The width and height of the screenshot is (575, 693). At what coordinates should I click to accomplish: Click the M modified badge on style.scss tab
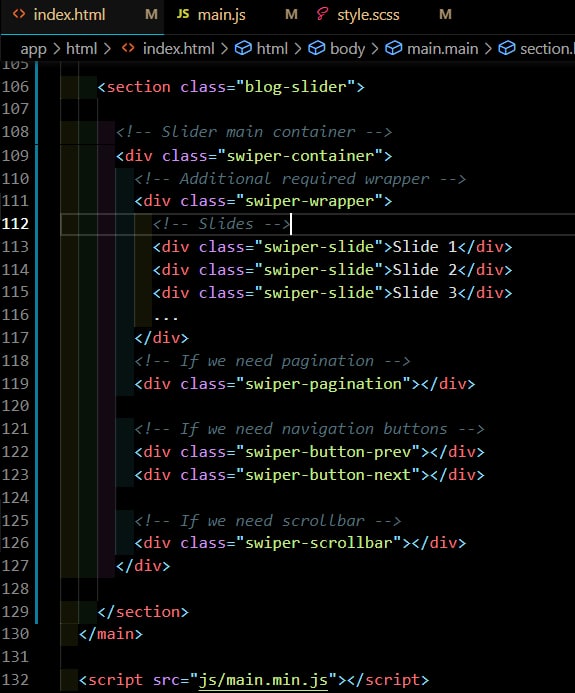pyautogui.click(x=445, y=15)
